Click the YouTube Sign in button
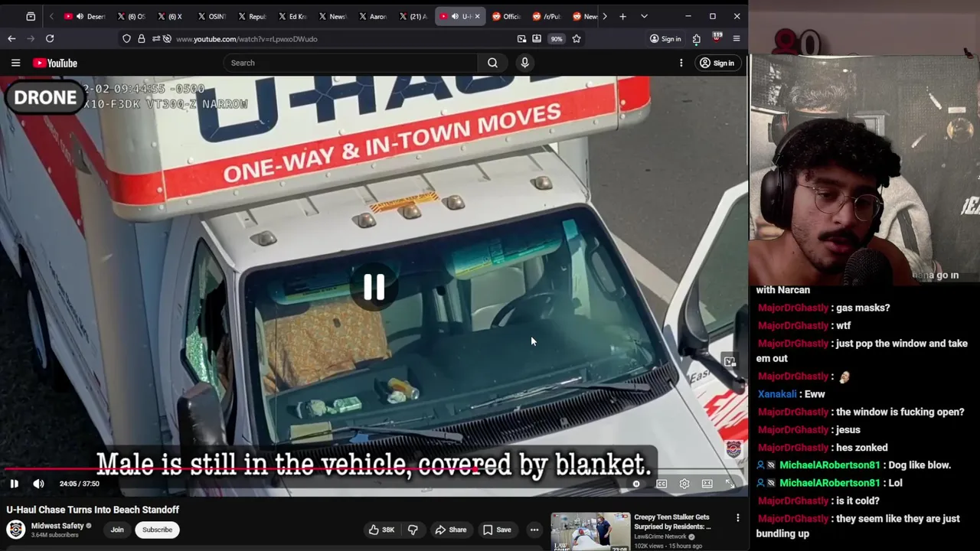This screenshot has width=980, height=551. click(717, 63)
